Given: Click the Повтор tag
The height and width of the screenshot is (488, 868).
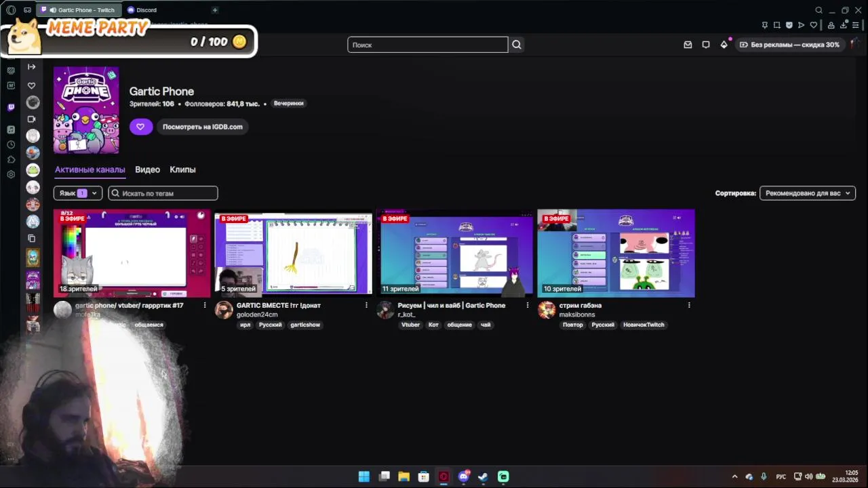Looking at the screenshot, I should pos(573,325).
